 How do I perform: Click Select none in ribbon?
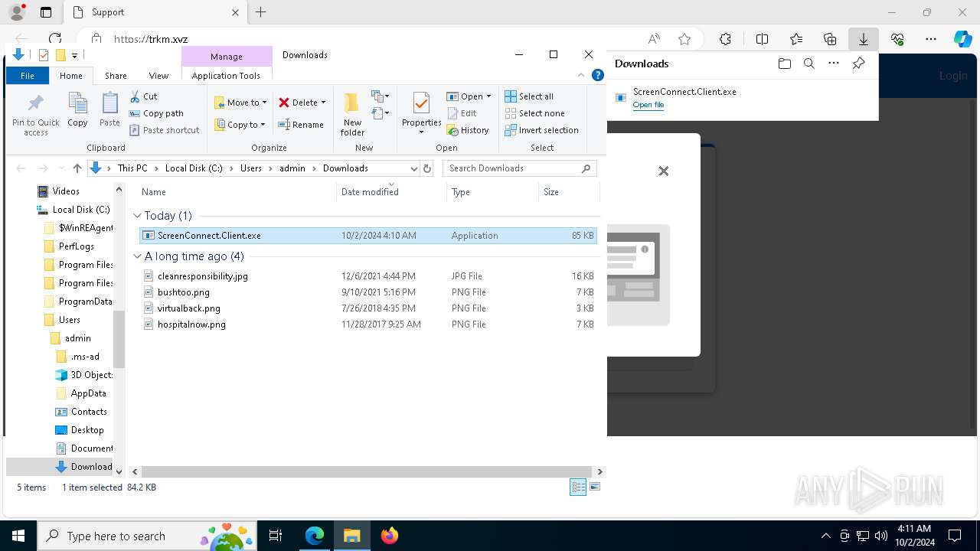pos(534,113)
